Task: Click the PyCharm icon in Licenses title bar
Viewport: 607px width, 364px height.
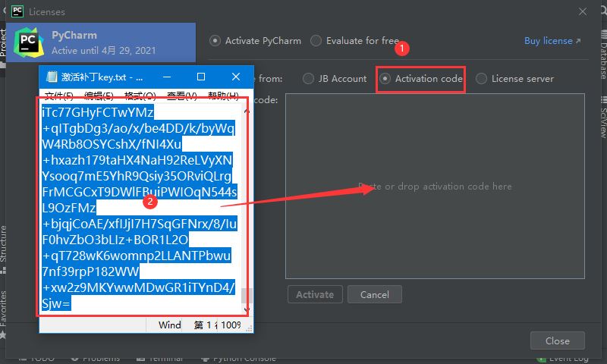Action: pyautogui.click(x=17, y=11)
